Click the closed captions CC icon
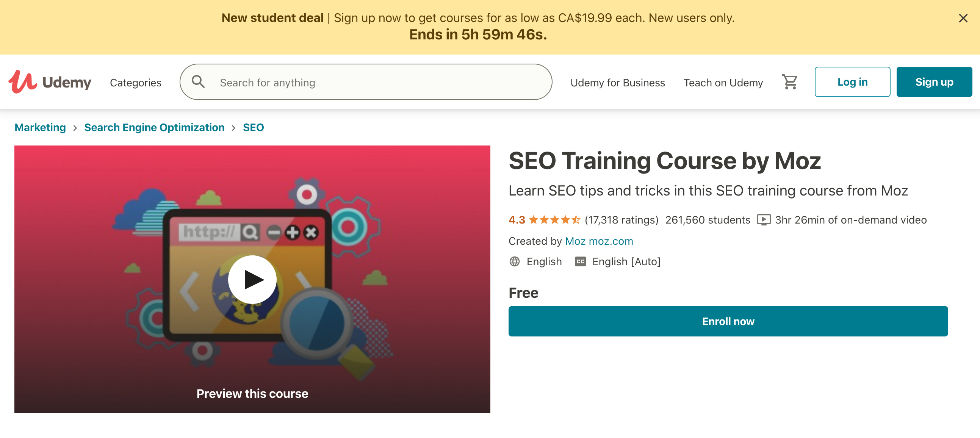 click(x=580, y=261)
